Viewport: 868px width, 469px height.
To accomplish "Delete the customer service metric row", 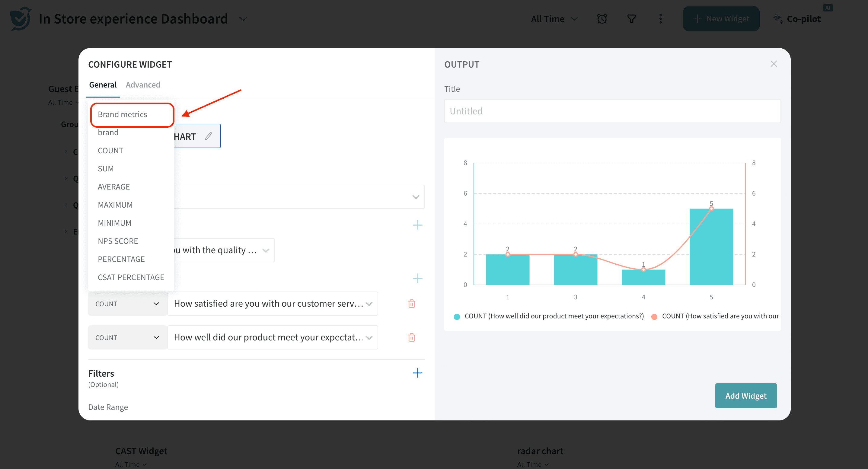I will 411,304.
